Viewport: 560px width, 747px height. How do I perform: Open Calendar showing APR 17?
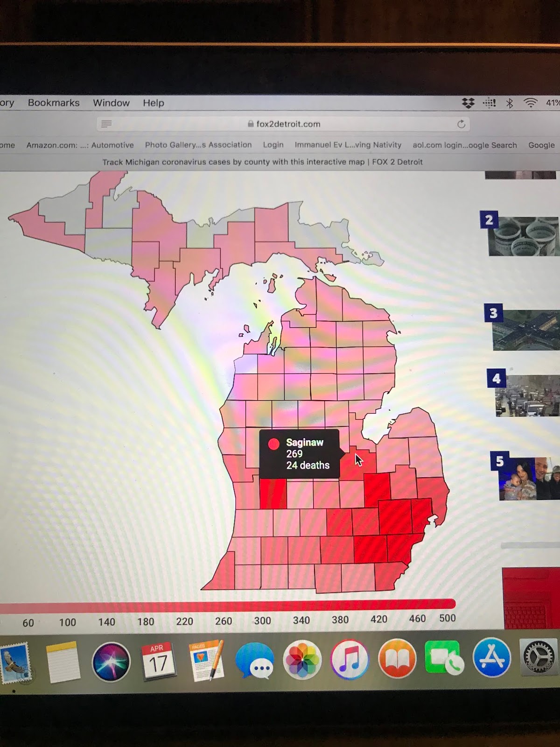158,661
